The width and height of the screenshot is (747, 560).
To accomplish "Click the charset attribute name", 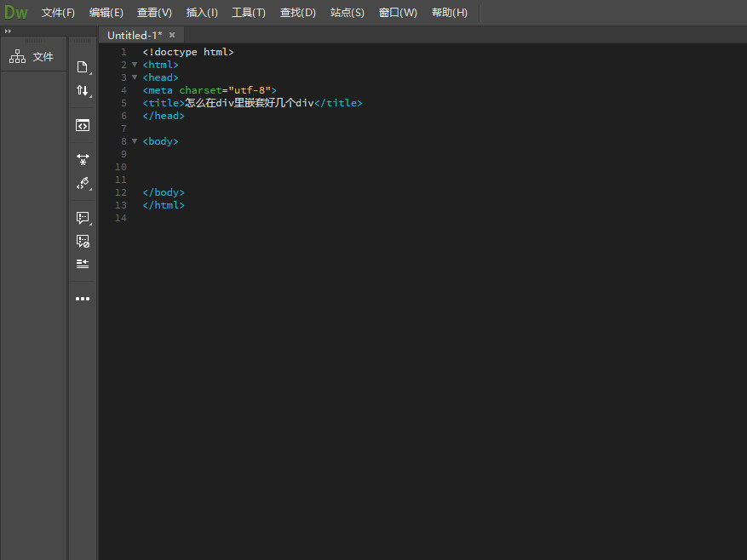I will coord(200,90).
